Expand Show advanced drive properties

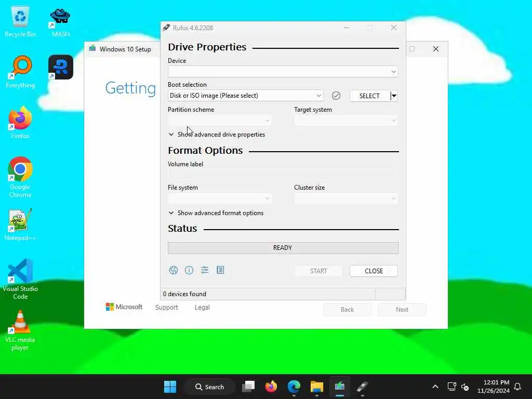pyautogui.click(x=217, y=135)
